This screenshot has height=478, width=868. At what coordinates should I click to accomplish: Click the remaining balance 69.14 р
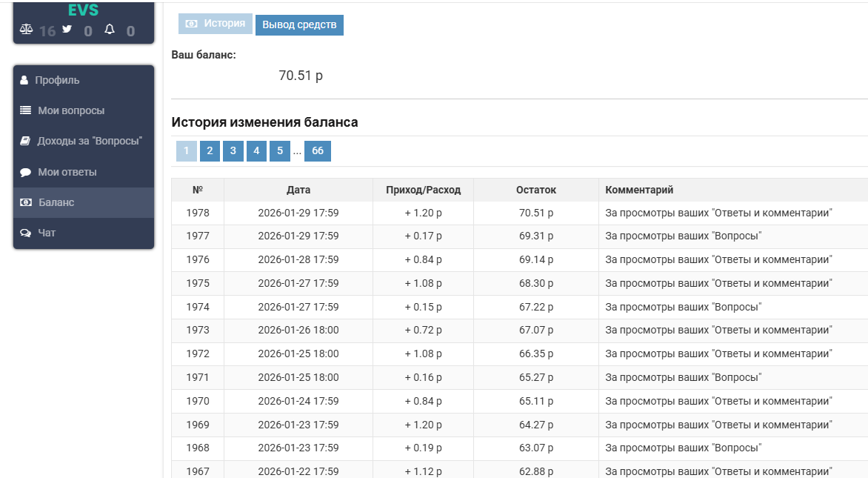pos(536,260)
